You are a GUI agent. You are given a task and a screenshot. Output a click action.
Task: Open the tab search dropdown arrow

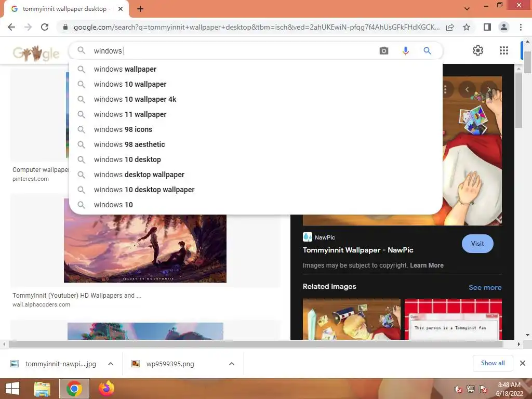click(x=467, y=9)
